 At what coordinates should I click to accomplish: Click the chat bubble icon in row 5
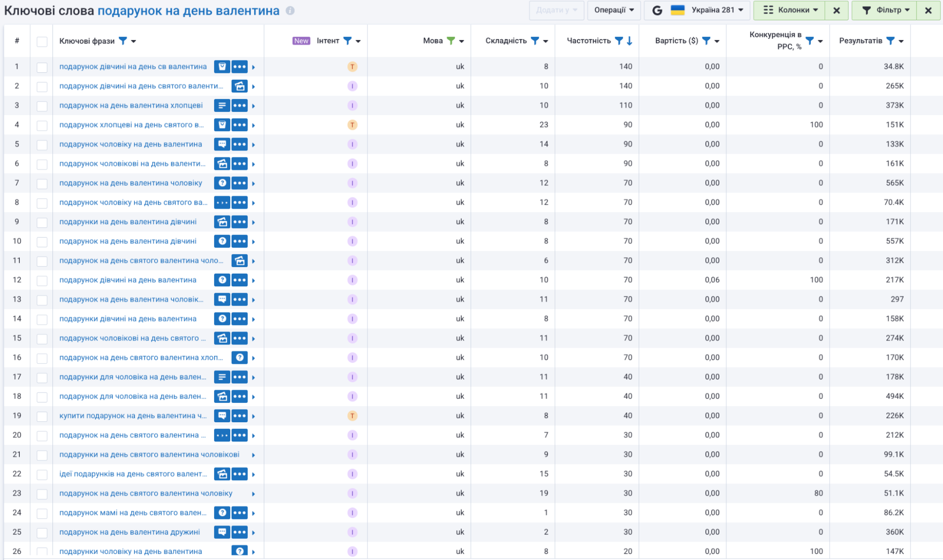(x=222, y=144)
